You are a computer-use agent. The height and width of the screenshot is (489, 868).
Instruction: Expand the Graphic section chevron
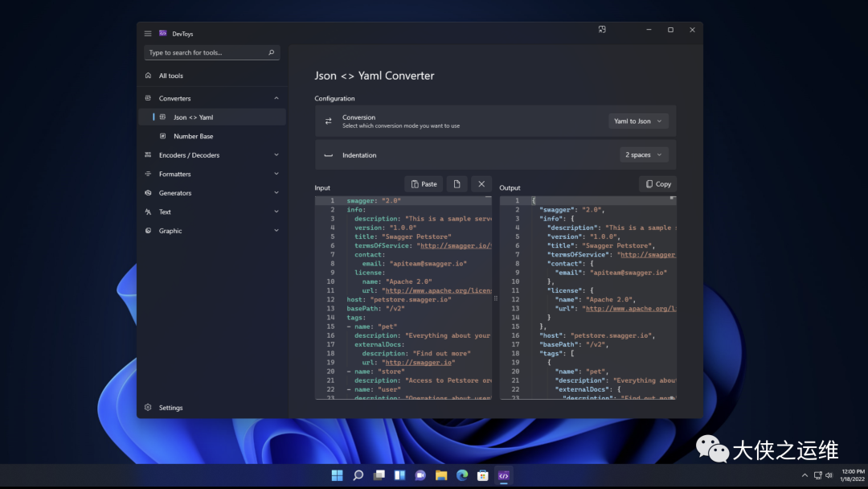[276, 230]
